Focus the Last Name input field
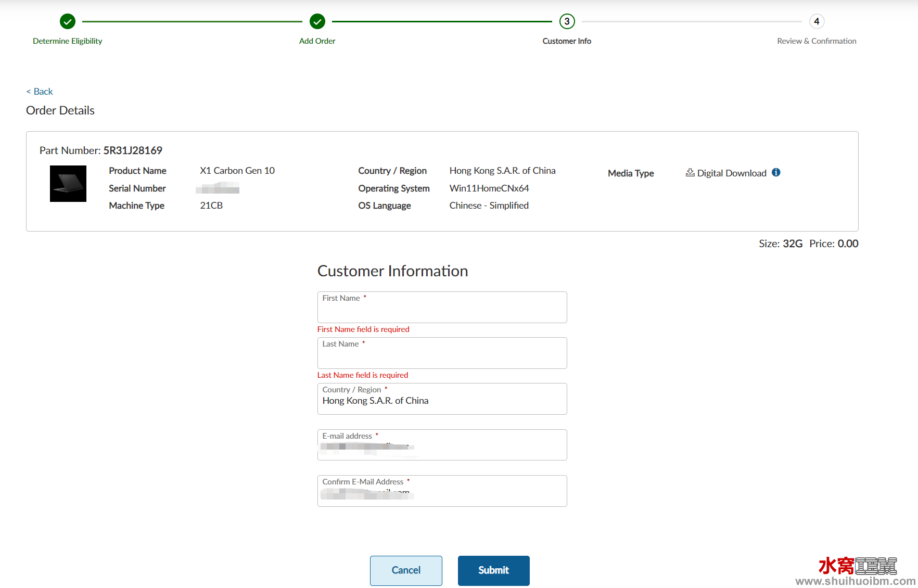 point(442,353)
